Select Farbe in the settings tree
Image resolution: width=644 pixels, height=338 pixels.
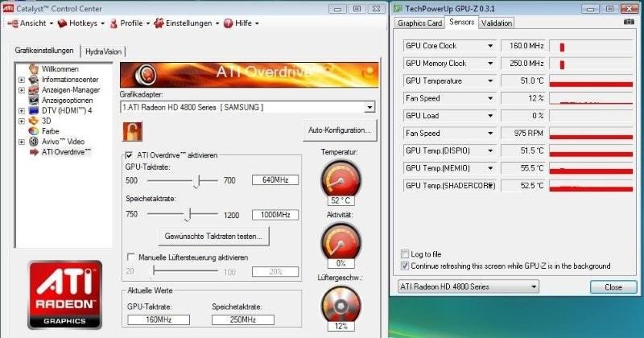pyautogui.click(x=51, y=131)
